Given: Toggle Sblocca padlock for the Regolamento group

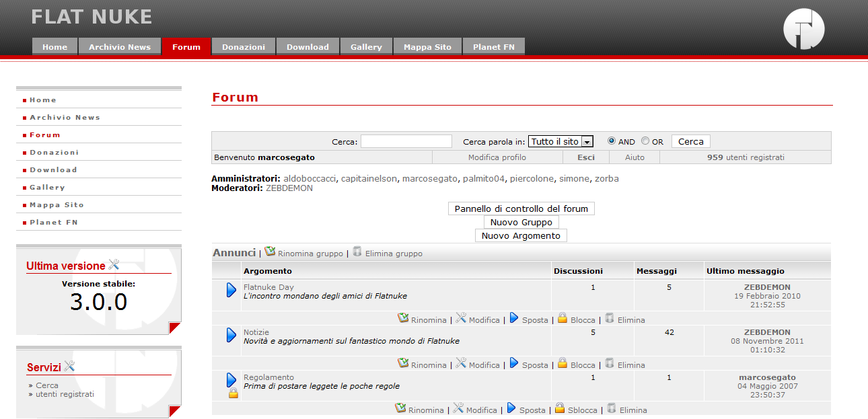Looking at the screenshot, I should pos(559,409).
